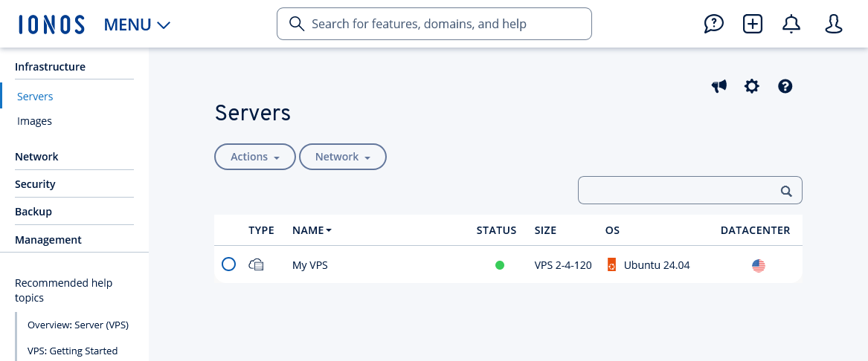Click the Ubuntu 24.04 text

tap(657, 265)
